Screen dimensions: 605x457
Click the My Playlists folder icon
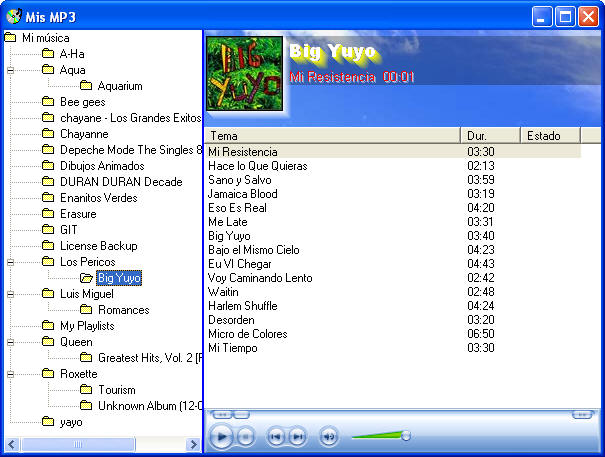(x=48, y=325)
